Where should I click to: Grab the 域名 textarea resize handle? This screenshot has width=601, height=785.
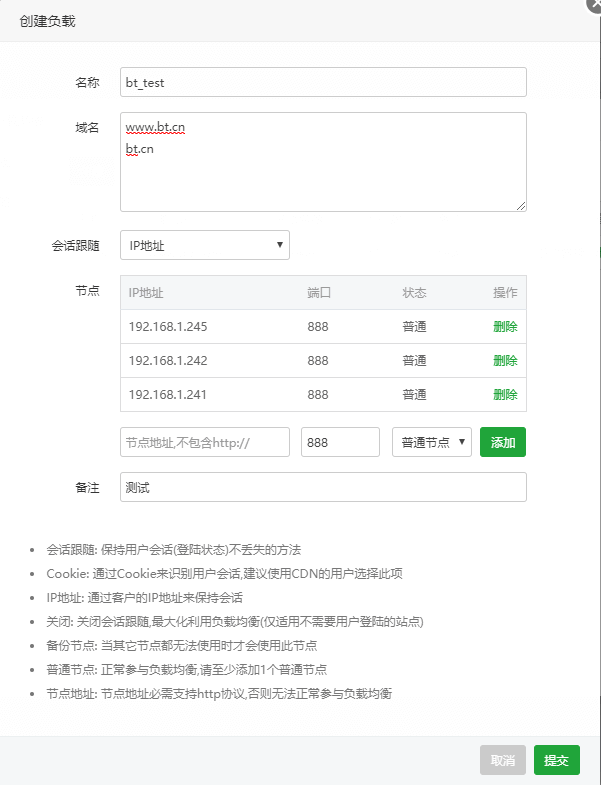point(521,206)
